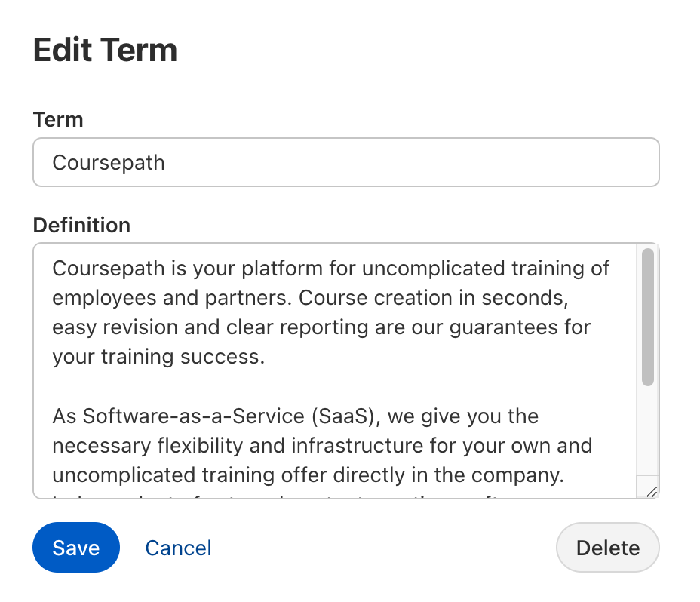Viewport: 700px width, 602px height.
Task: Click the "Term" field label
Action: tap(58, 119)
